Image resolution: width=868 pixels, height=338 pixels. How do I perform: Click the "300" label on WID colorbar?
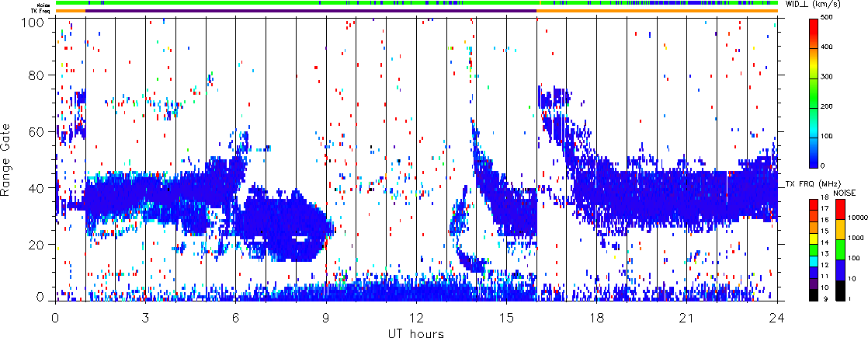tap(825, 78)
